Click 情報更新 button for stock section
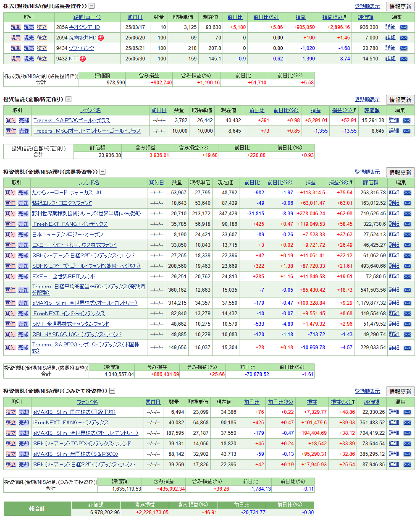The image size is (420, 520). click(x=400, y=7)
